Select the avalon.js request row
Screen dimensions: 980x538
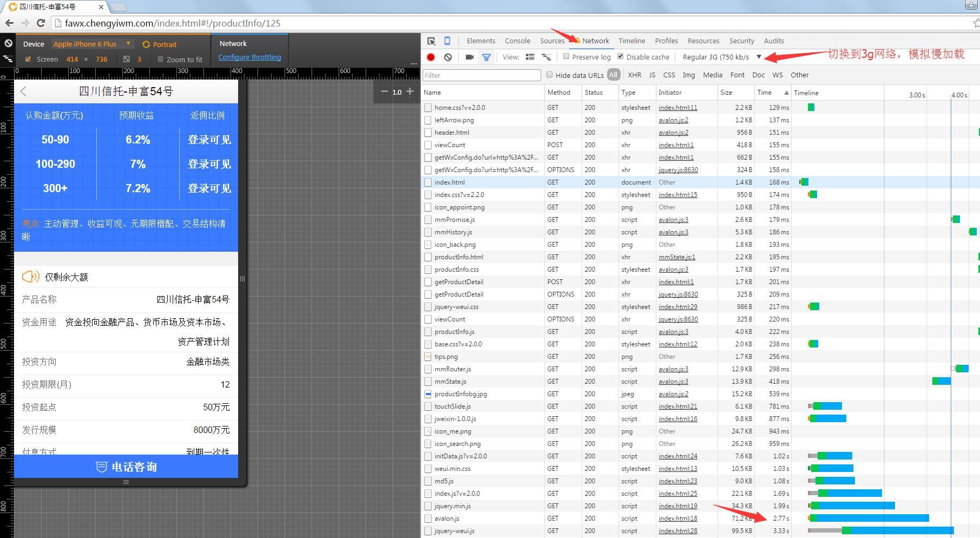tap(701, 519)
